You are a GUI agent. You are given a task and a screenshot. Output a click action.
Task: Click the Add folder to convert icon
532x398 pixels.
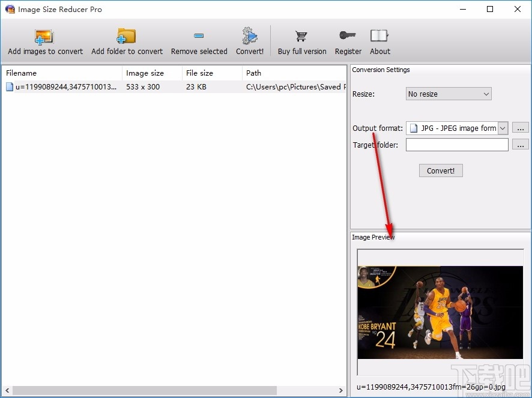pyautogui.click(x=127, y=36)
